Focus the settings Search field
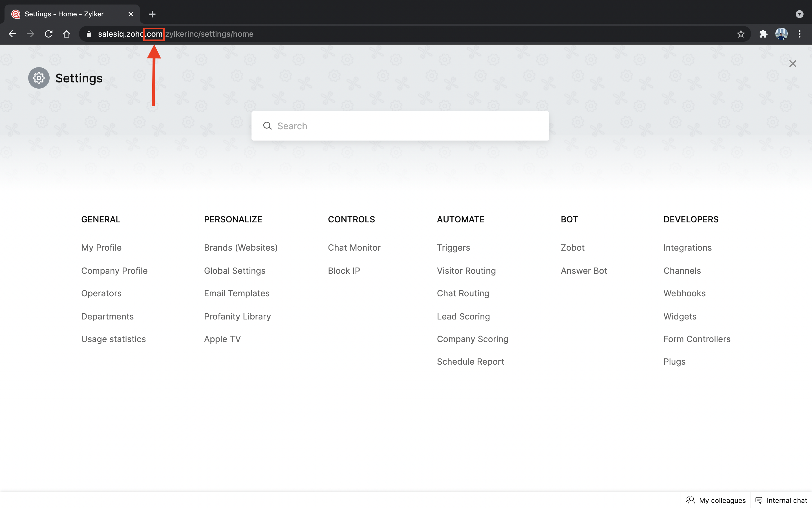The height and width of the screenshot is (508, 812). (400, 126)
